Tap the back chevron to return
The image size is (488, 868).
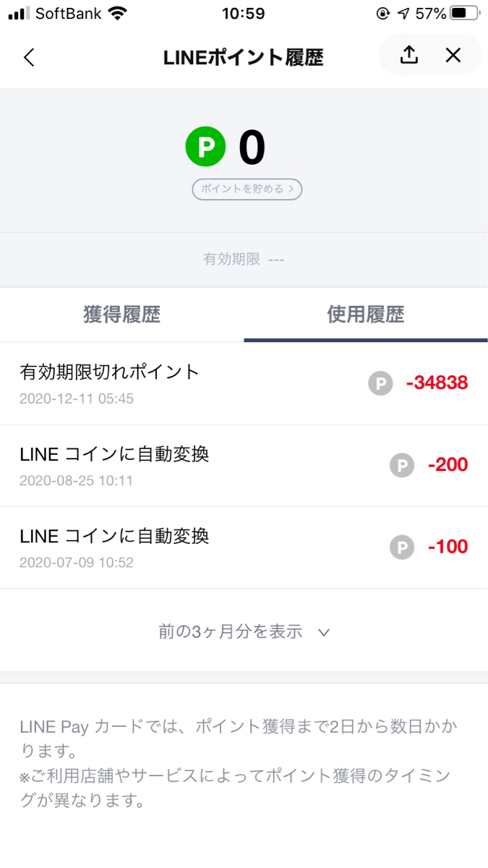pyautogui.click(x=28, y=56)
